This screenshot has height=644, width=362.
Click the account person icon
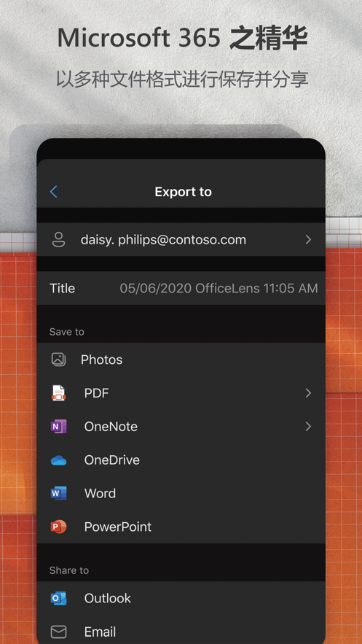click(58, 239)
